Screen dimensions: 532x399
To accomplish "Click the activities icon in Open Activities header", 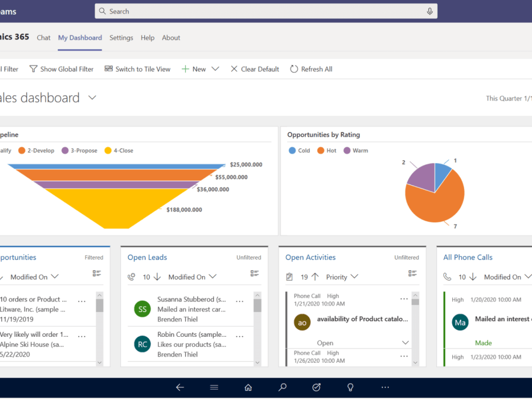I will (x=289, y=277).
